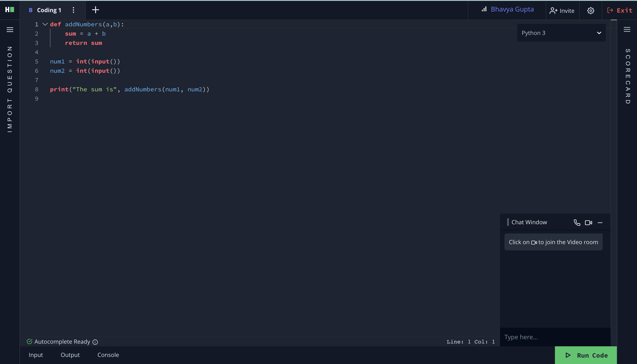The height and width of the screenshot is (364, 637).
Task: Switch to the Input tab
Action: tap(36, 355)
